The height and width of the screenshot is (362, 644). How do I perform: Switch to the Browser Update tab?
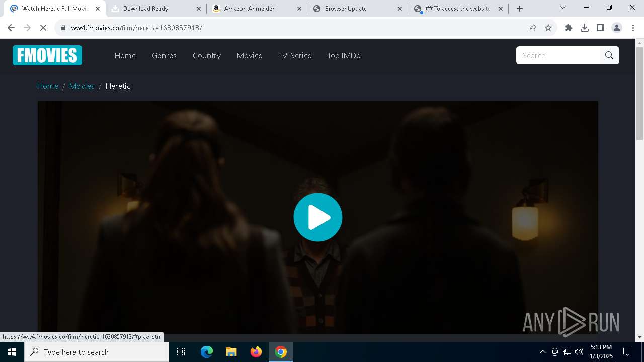tap(357, 9)
